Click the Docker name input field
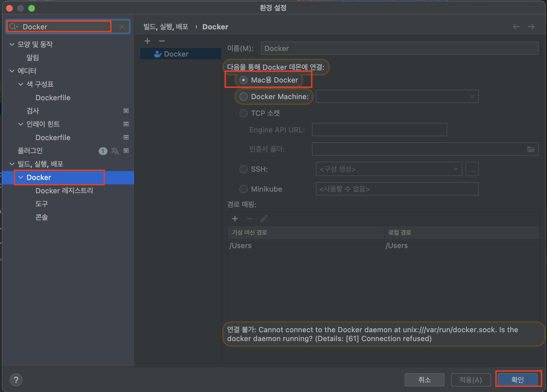This screenshot has width=547, height=392. [399, 48]
